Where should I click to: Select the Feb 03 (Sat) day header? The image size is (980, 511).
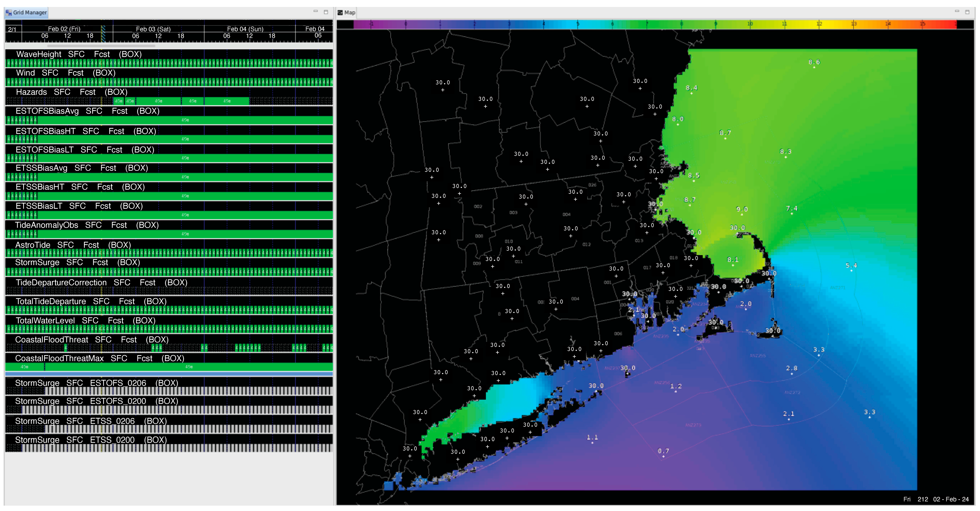pos(153,29)
